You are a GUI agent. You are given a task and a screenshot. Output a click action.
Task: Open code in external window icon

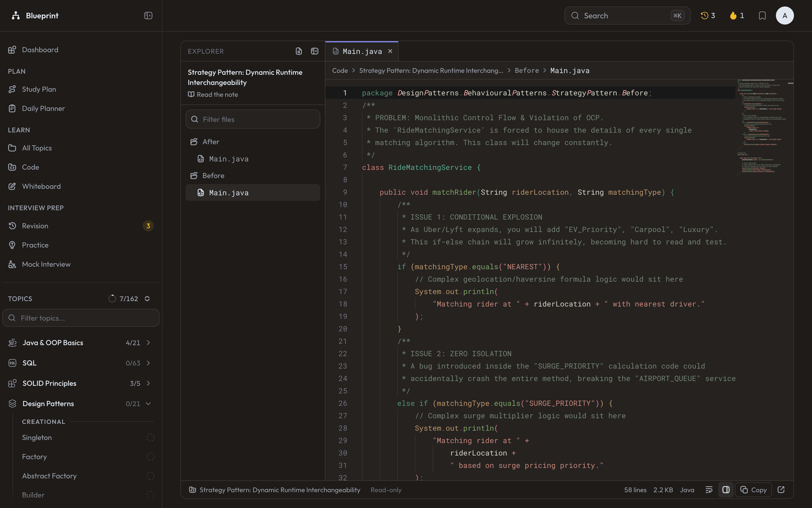click(x=781, y=490)
